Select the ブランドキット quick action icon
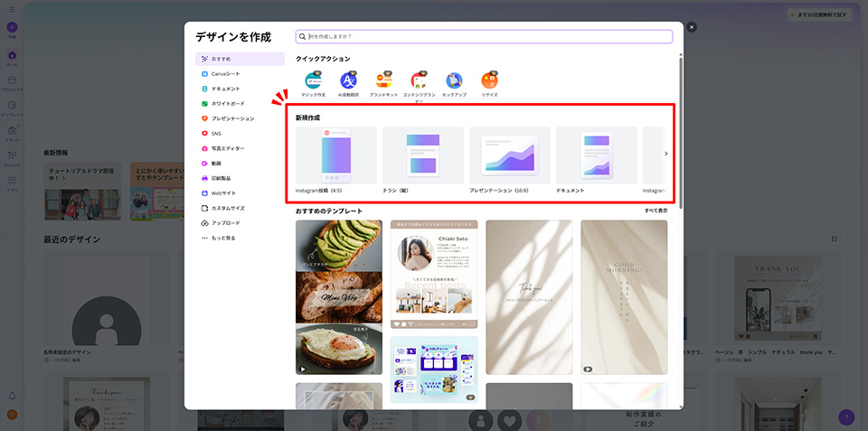This screenshot has width=868, height=431. [383, 80]
